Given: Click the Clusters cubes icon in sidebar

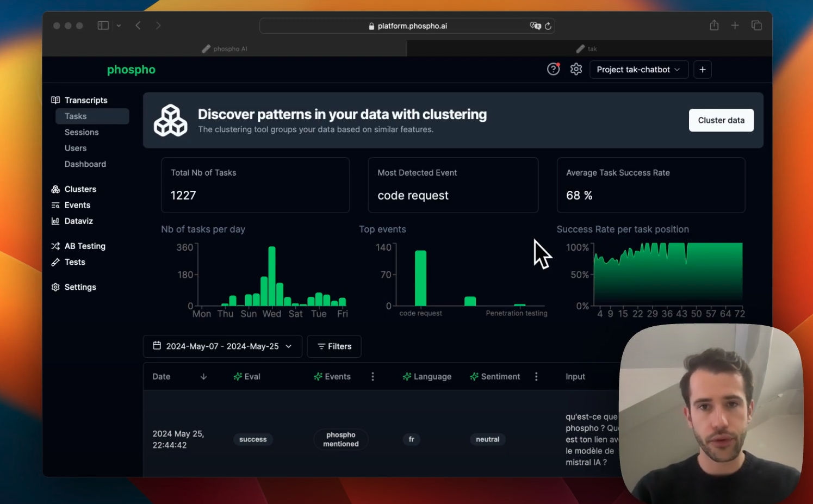Looking at the screenshot, I should click(55, 189).
